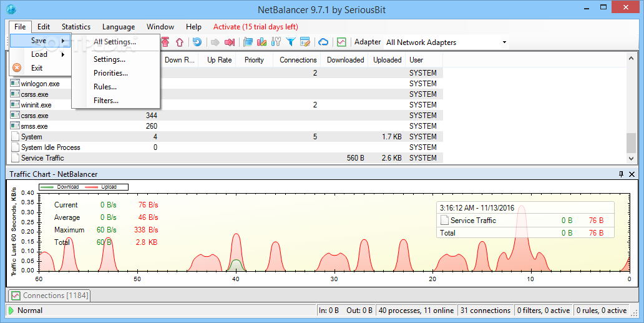Click the blue circular reset arrow icon
644x323 pixels.
[197, 42]
